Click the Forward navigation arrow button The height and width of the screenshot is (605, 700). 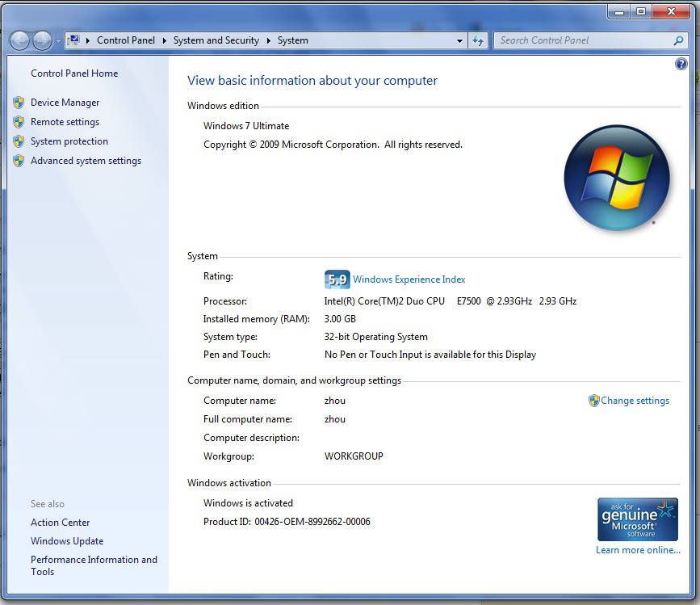pyautogui.click(x=43, y=40)
